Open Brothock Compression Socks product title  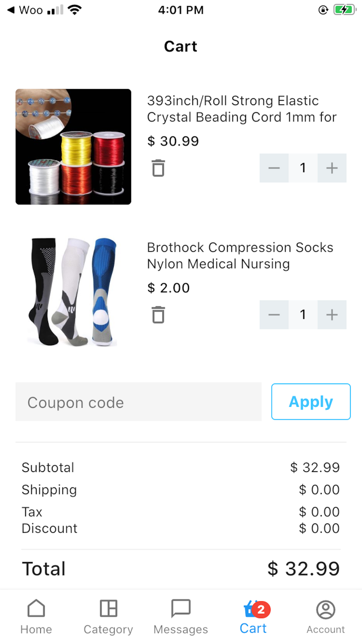point(240,255)
